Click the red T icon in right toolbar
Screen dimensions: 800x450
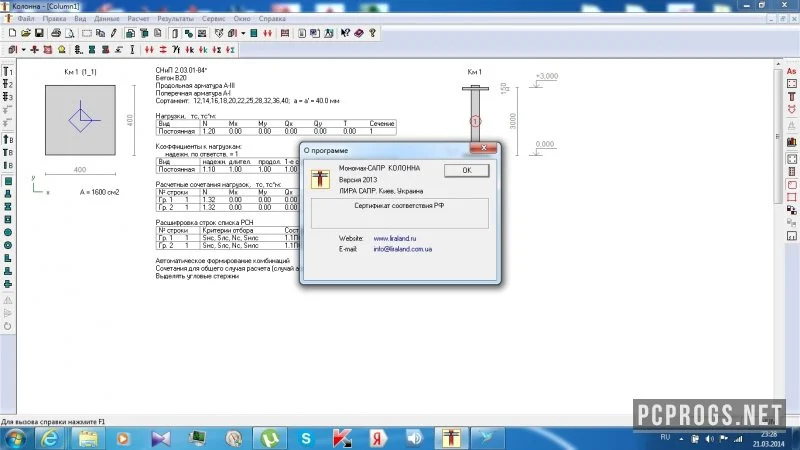pyautogui.click(x=791, y=96)
